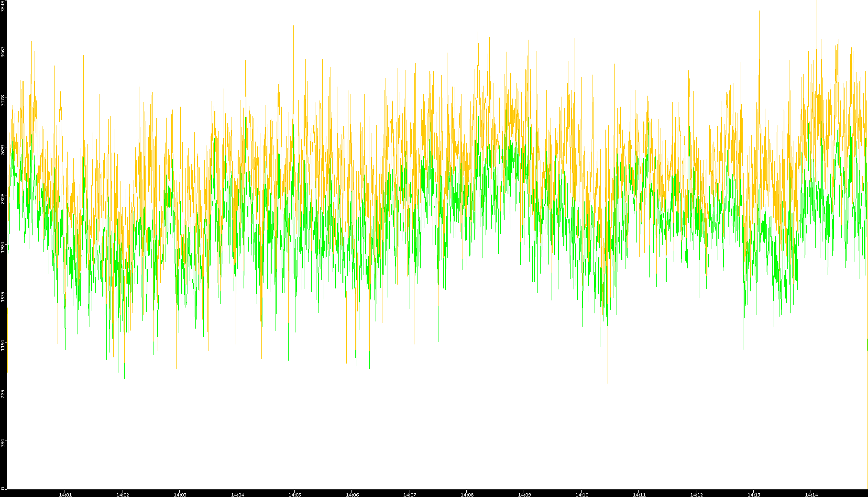Select the 1154 vertical axis label

click(3, 345)
